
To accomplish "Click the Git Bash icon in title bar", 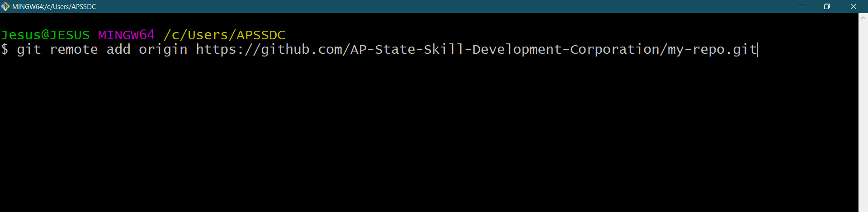I will (x=5, y=6).
